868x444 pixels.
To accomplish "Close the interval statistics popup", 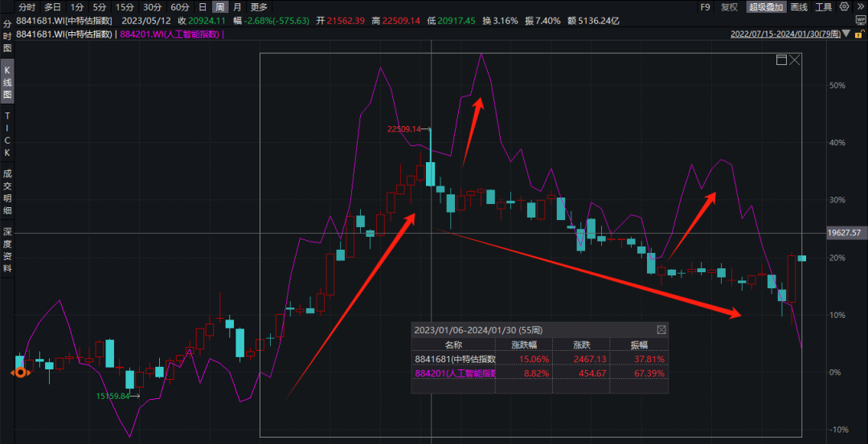I will click(661, 329).
